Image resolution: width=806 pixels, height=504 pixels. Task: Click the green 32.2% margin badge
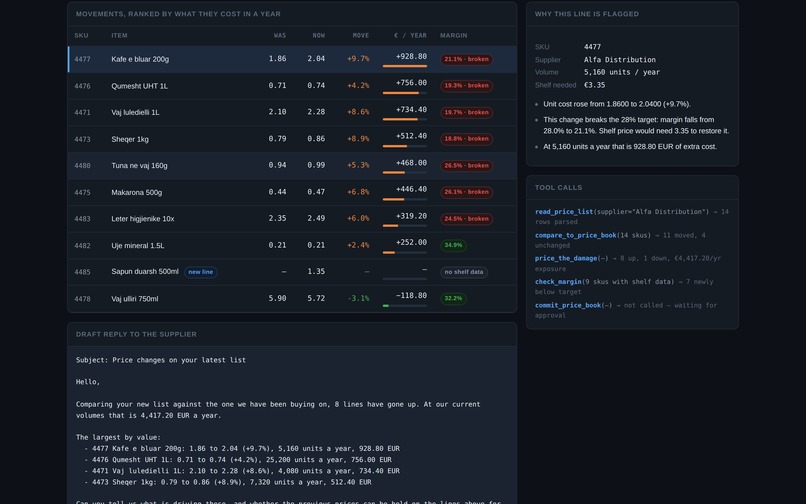(453, 298)
